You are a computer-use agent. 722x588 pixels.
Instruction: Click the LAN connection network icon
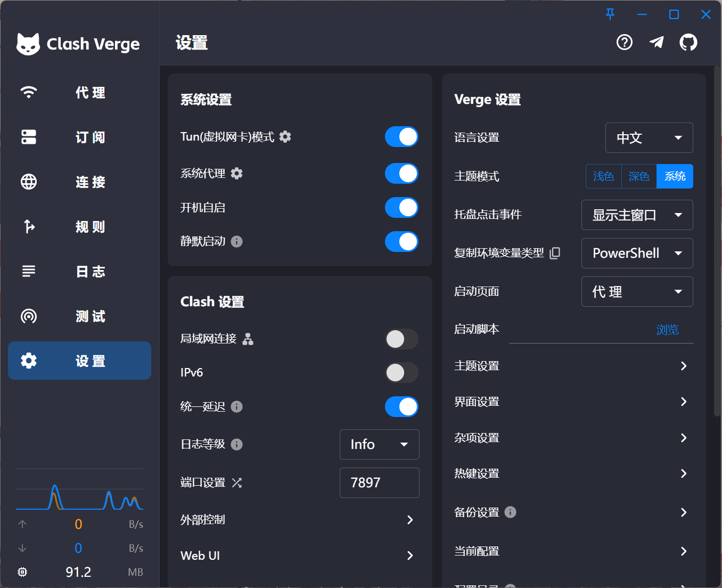coord(248,339)
